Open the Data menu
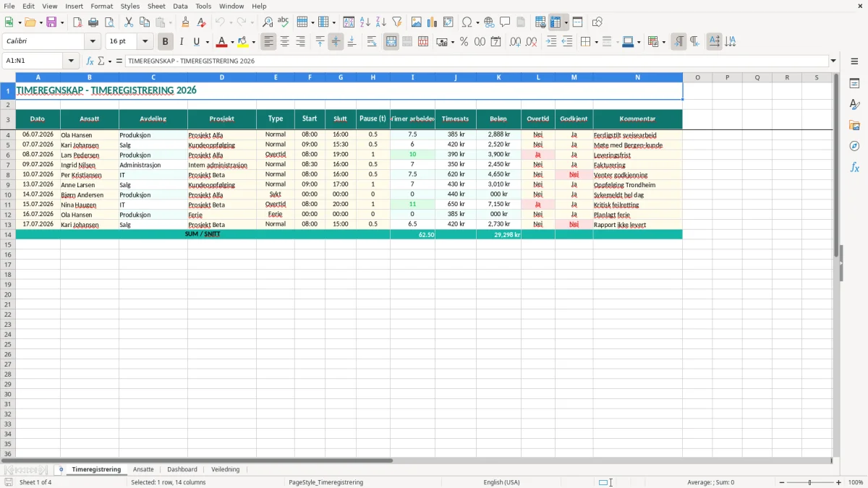Image resolution: width=868 pixels, height=488 pixels. tap(180, 6)
